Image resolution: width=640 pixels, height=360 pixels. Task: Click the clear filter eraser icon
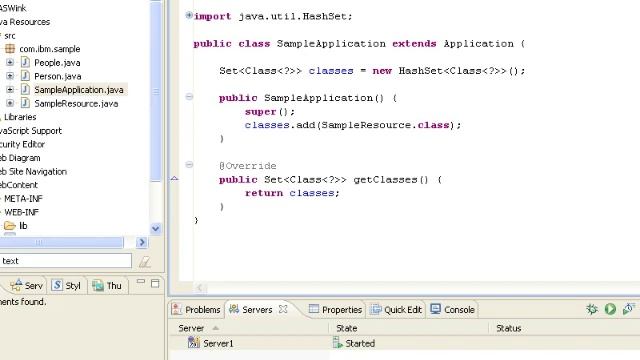pyautogui.click(x=145, y=262)
